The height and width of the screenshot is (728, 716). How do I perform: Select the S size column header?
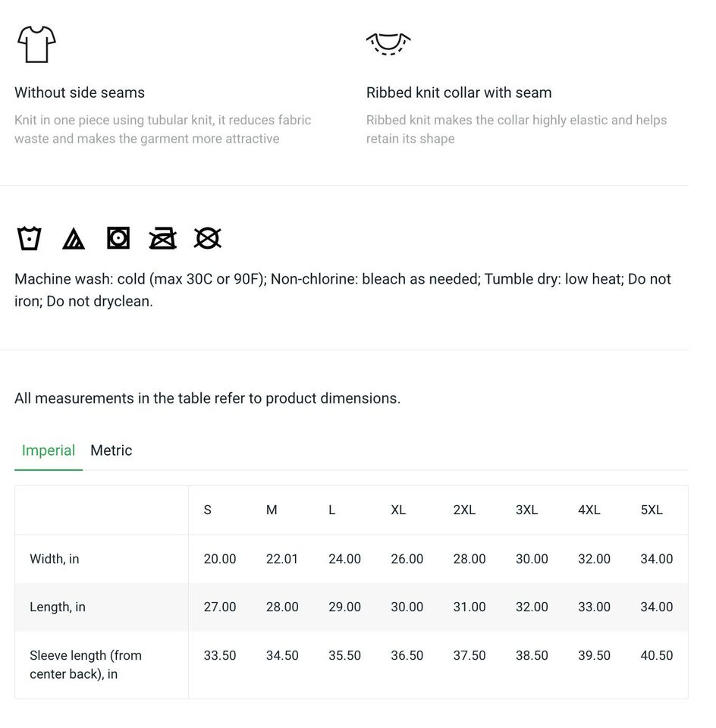point(208,510)
